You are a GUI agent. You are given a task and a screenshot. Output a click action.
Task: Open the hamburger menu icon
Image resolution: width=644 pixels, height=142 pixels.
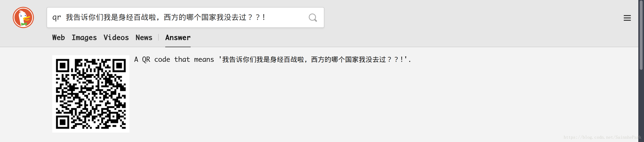pyautogui.click(x=627, y=18)
